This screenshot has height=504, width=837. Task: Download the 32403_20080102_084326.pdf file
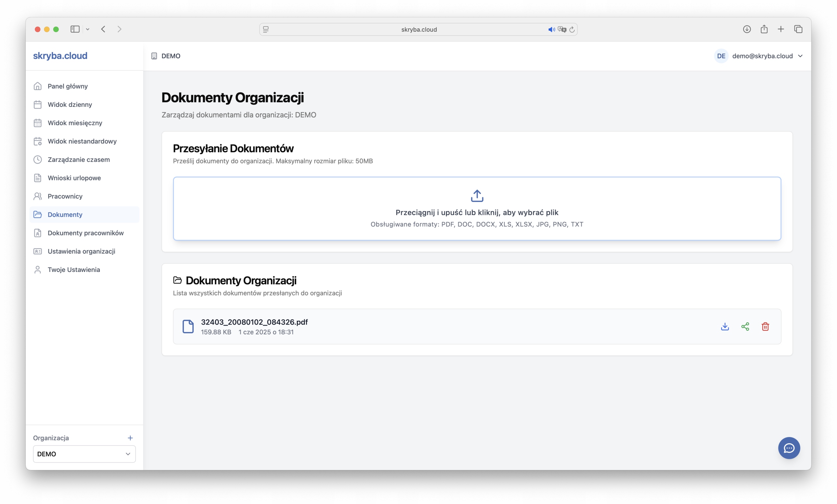point(725,327)
